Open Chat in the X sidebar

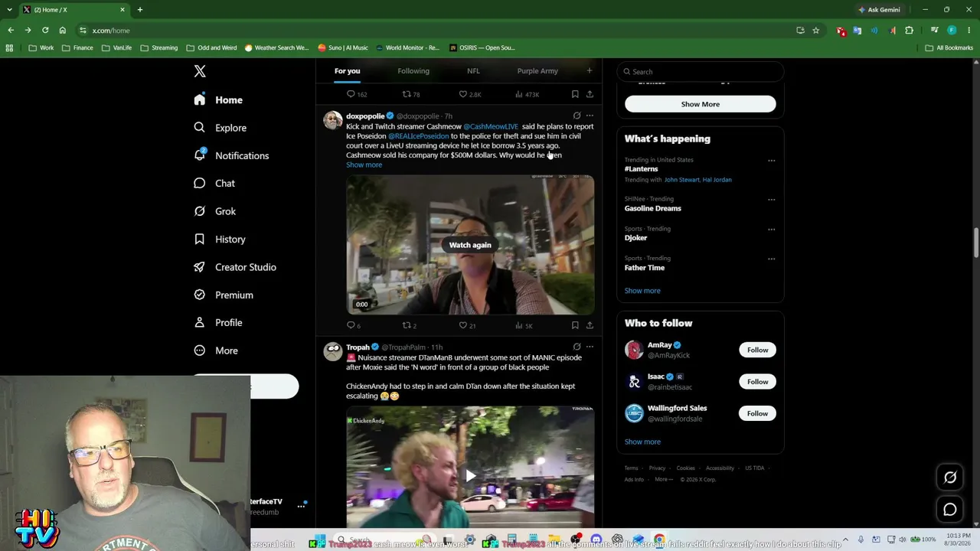tap(214, 184)
